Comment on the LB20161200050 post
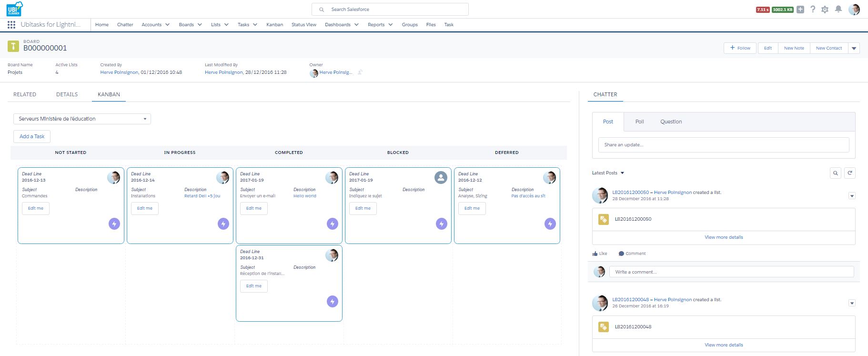The image size is (868, 356). pyautogui.click(x=632, y=254)
